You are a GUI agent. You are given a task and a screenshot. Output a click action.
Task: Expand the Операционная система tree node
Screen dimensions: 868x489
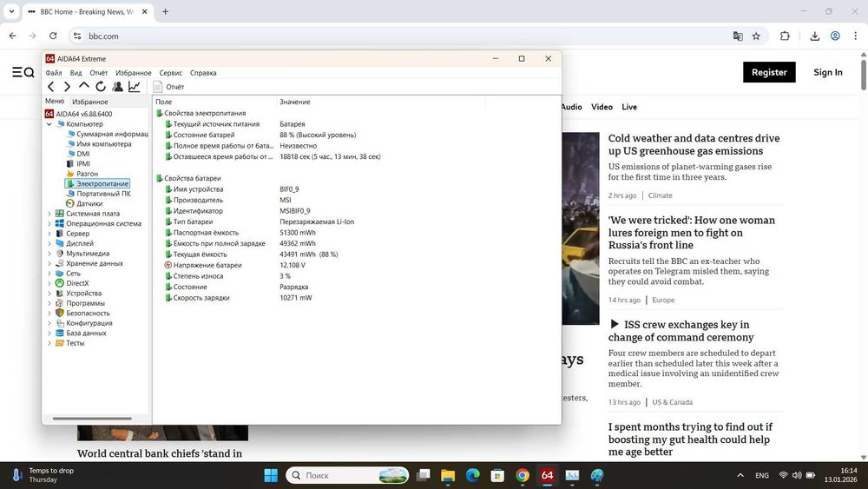point(49,224)
